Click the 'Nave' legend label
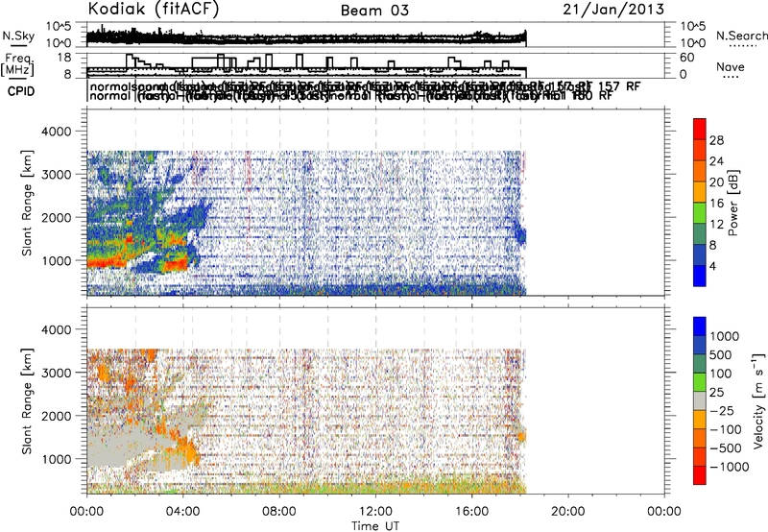The image size is (768, 532). 730,67
